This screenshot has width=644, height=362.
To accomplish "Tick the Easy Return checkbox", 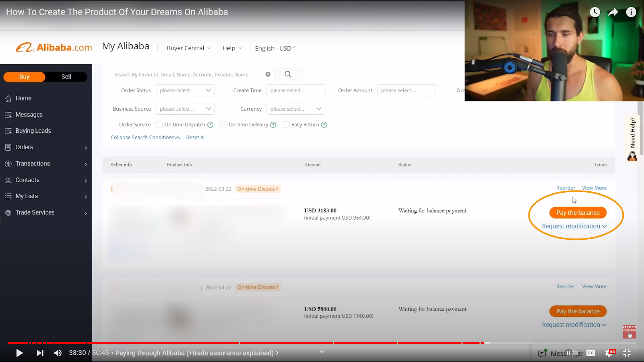I will click(x=287, y=125).
